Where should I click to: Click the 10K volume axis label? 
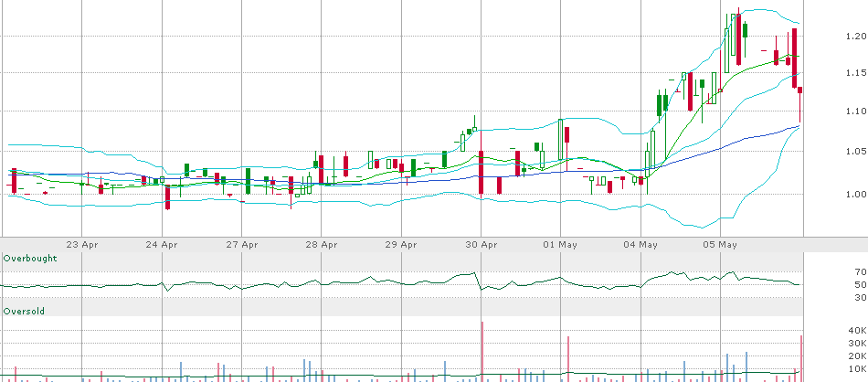[857, 368]
